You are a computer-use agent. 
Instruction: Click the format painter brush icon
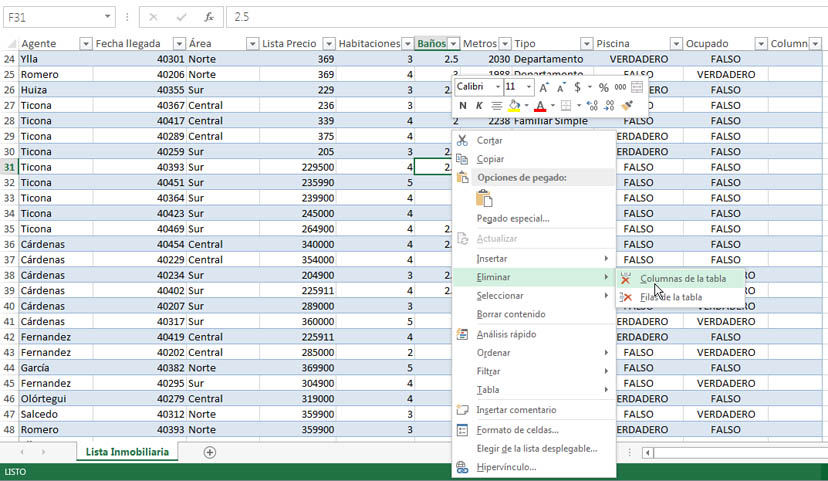click(x=627, y=105)
